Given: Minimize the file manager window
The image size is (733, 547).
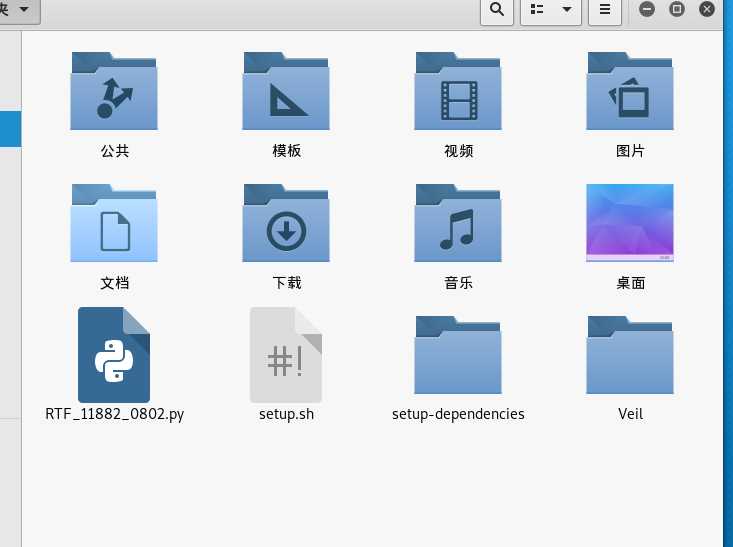Looking at the screenshot, I should coord(647,9).
